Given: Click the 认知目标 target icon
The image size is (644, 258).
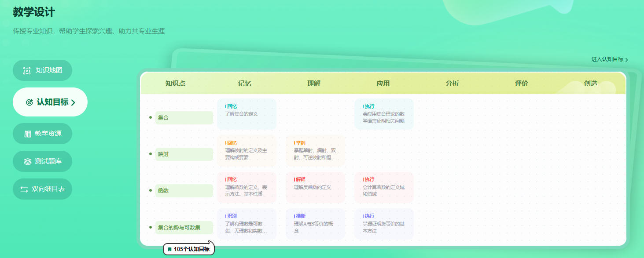Looking at the screenshot, I should pos(29,102).
